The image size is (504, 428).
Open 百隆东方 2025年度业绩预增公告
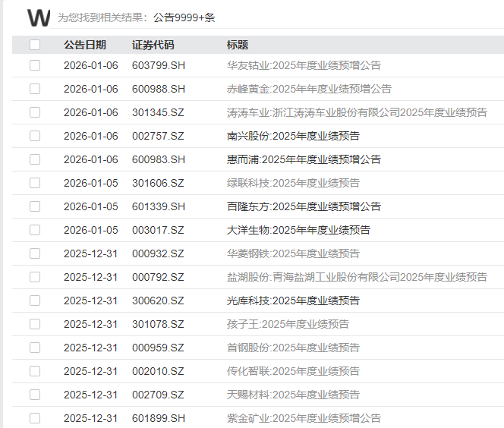(x=304, y=206)
